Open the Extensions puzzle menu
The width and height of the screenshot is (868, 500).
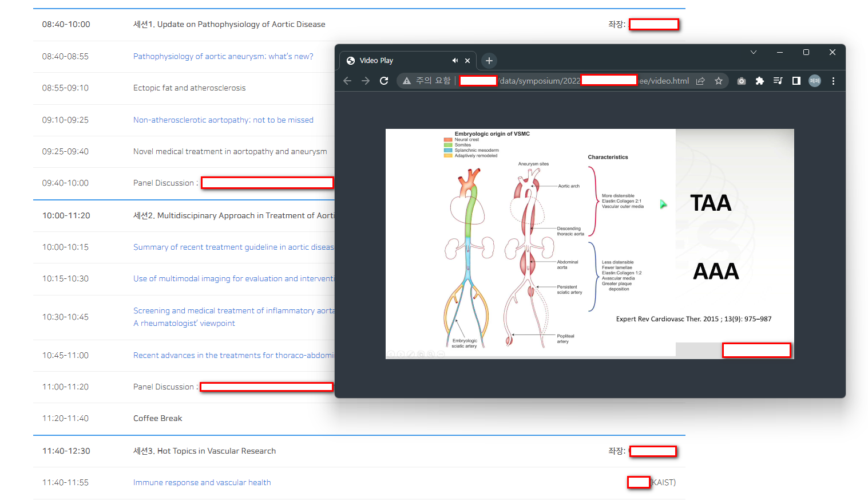coord(760,81)
